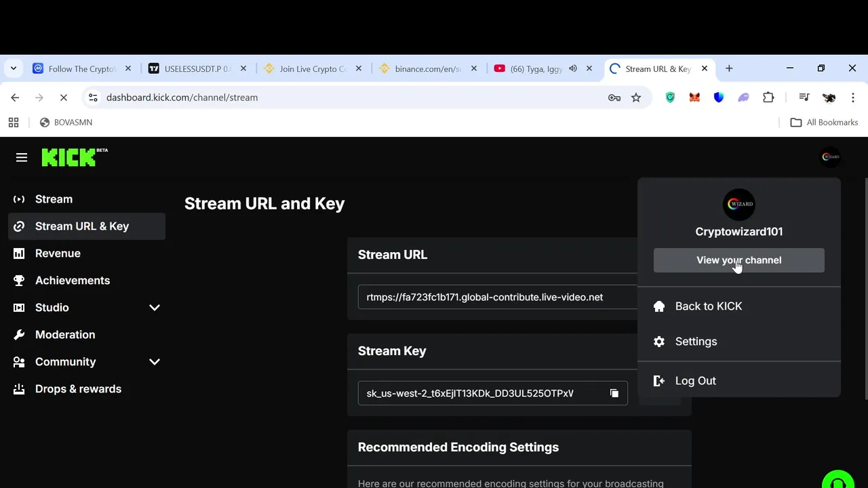This screenshot has height=488, width=868.
Task: Click the page vertical scrollbar
Action: click(865, 288)
